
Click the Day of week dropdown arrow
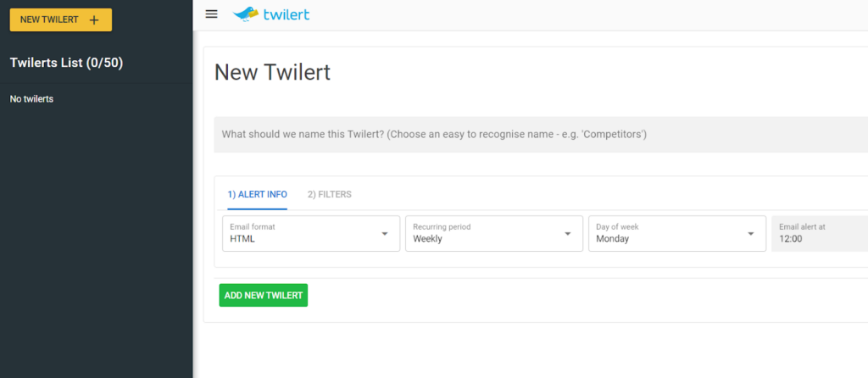coord(750,234)
